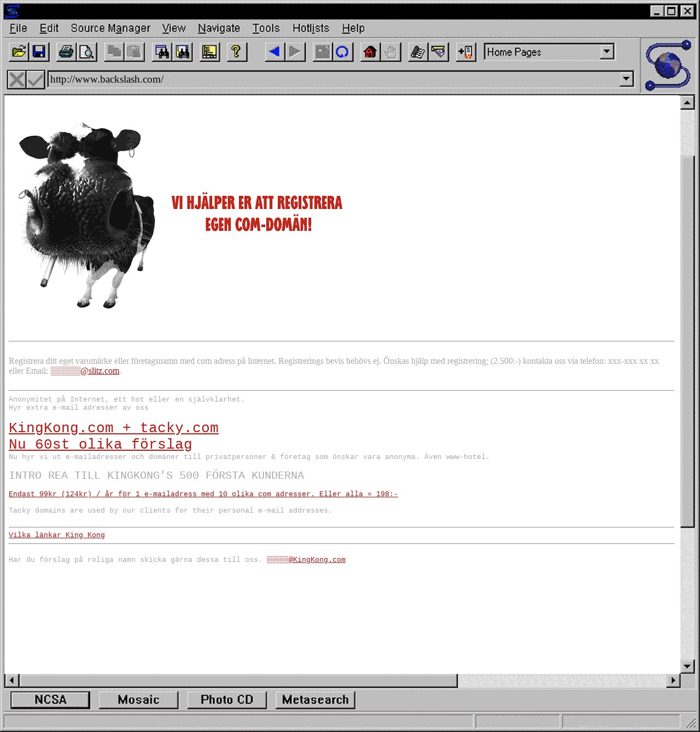The width and height of the screenshot is (700, 732).
Task: Go back with the blue left arrow
Action: click(275, 52)
